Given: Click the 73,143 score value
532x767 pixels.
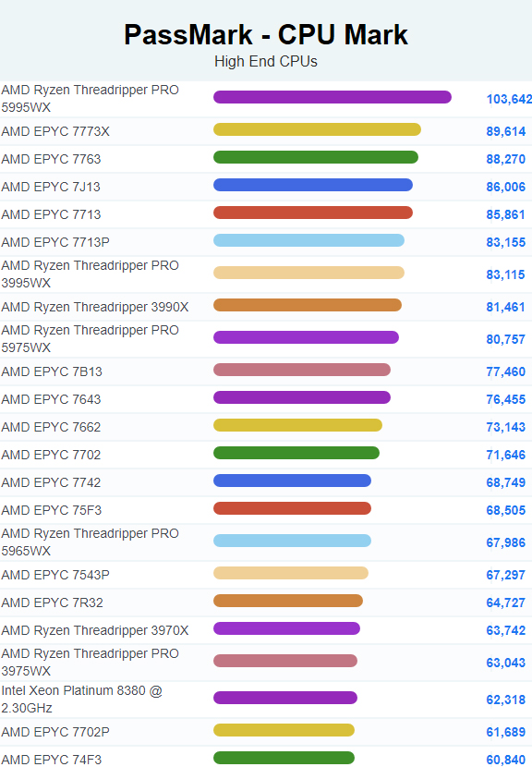Looking at the screenshot, I should (505, 428).
